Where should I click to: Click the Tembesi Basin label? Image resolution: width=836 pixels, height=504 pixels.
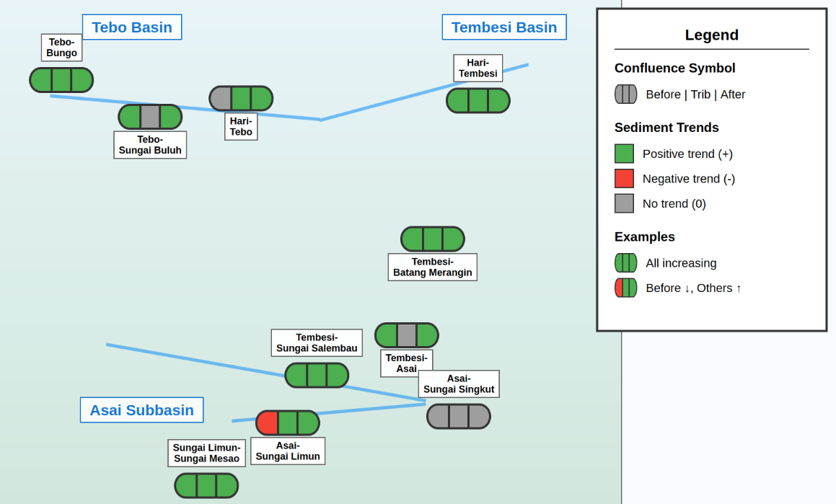(504, 27)
